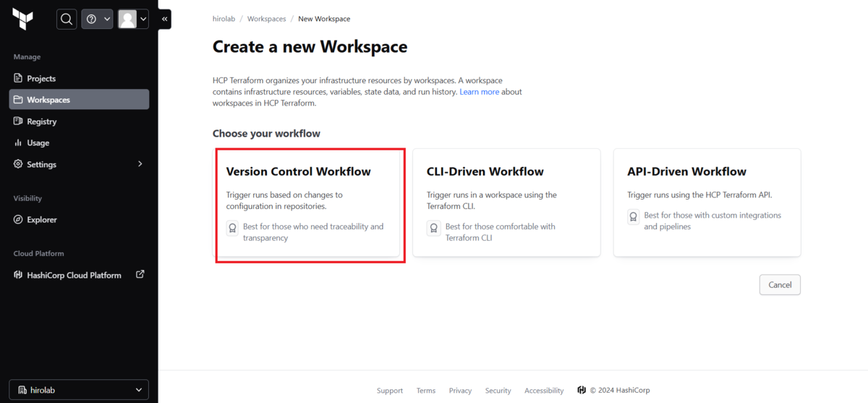Select Workspaces in the sidebar

(79, 100)
